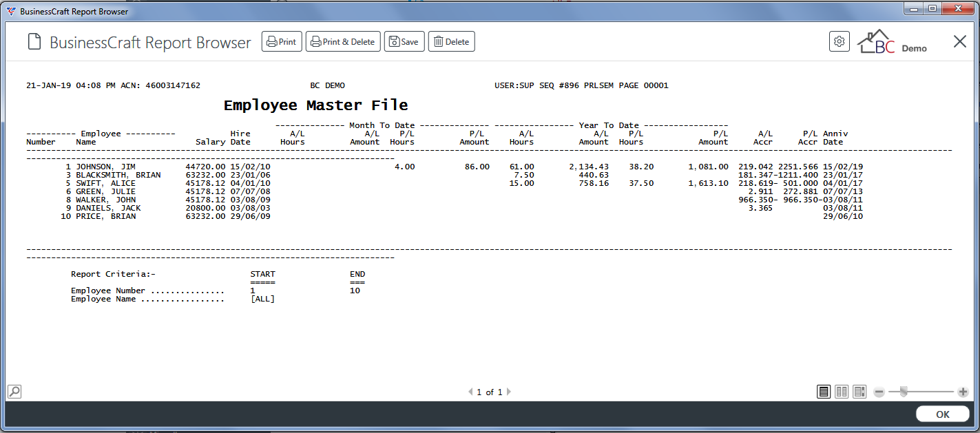Save the report
The width and height of the screenshot is (980, 433).
click(x=404, y=42)
